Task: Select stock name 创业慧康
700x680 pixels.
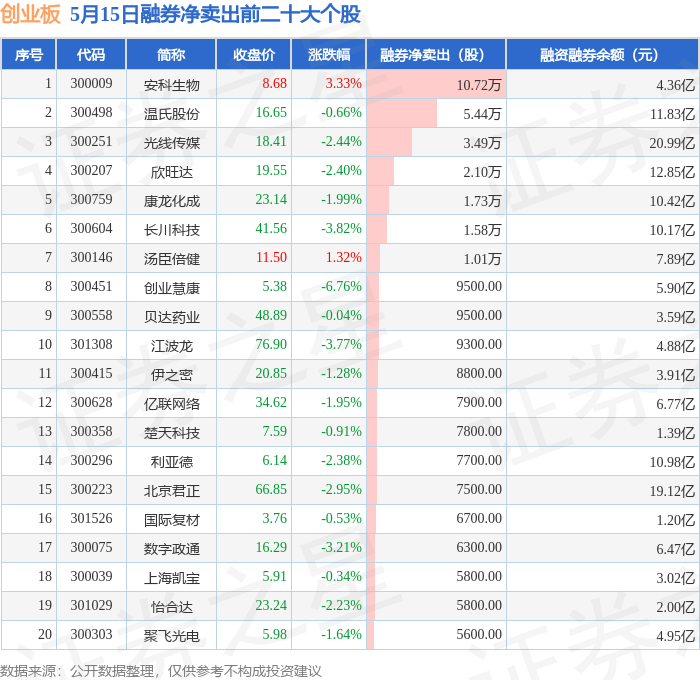Action: [x=171, y=288]
